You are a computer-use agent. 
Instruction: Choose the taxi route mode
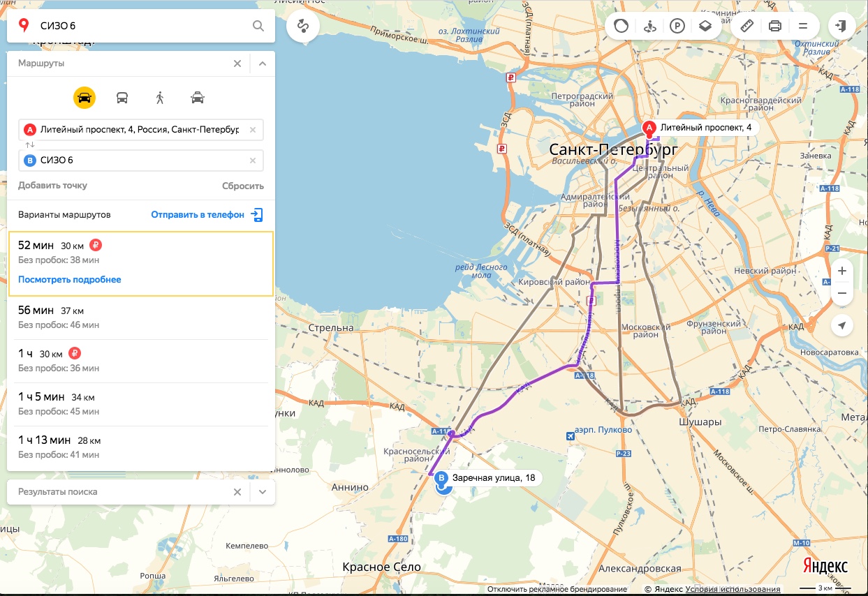(x=198, y=98)
